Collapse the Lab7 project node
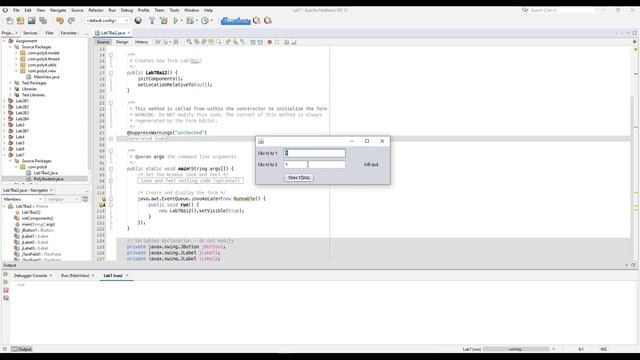The image size is (640, 360). tap(4, 155)
